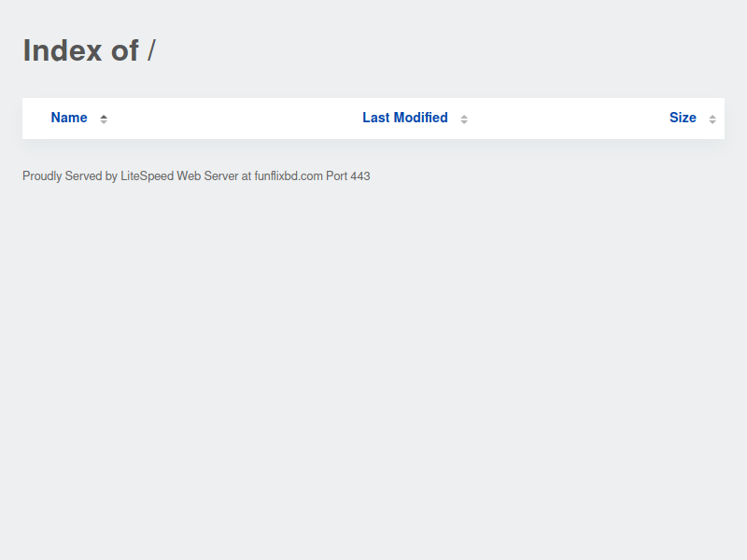Sort the listing by the Size header
The height and width of the screenshot is (560, 747).
(683, 118)
